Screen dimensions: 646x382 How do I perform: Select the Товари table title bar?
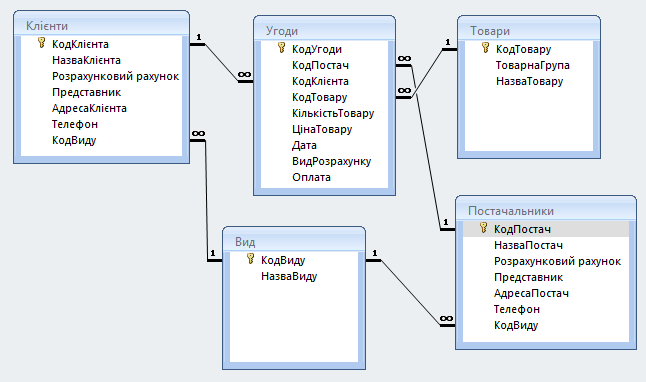point(529,30)
